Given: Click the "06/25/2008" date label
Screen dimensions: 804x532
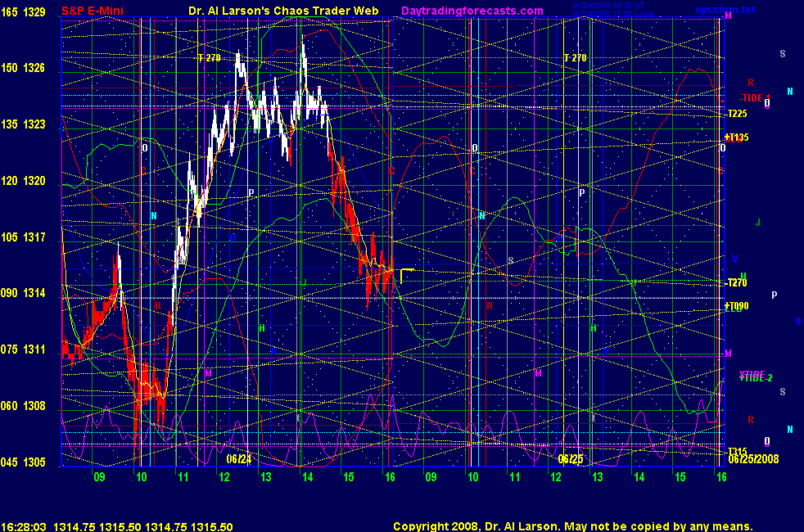Looking at the screenshot, I should tap(753, 459).
